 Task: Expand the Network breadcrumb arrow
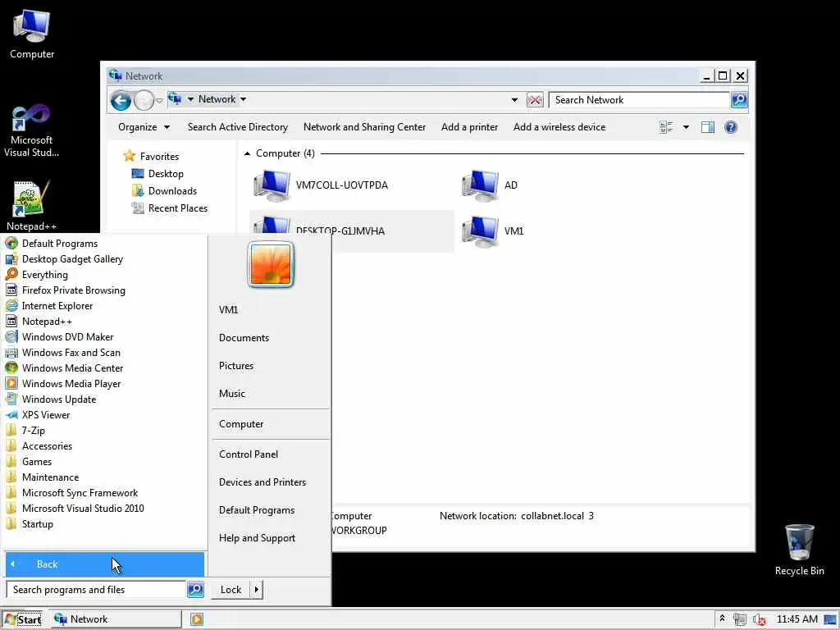pyautogui.click(x=243, y=99)
